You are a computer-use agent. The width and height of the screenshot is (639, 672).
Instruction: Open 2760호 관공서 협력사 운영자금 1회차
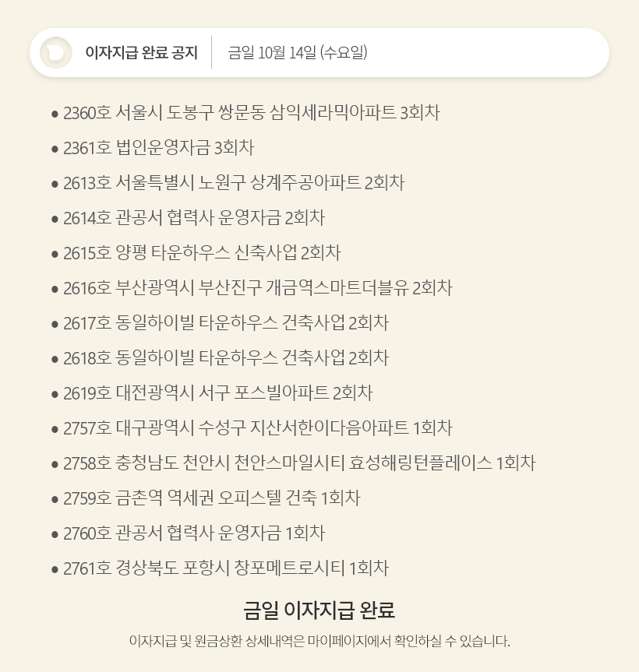point(193,533)
